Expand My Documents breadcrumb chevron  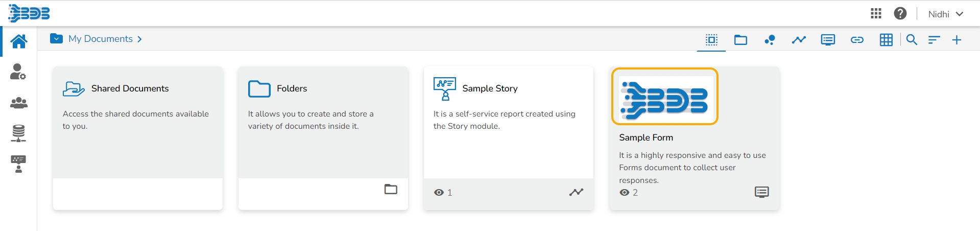(140, 39)
